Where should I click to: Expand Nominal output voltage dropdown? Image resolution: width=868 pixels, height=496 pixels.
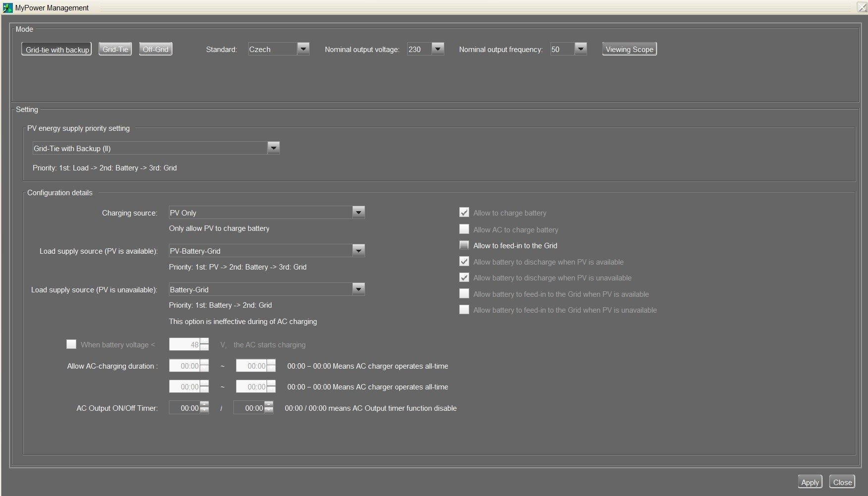pos(437,49)
